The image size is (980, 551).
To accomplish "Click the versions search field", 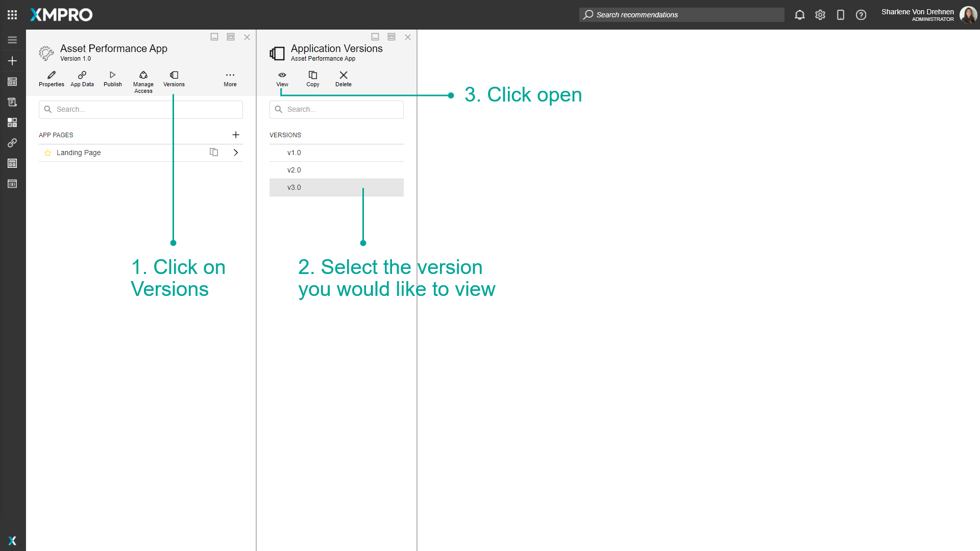I will (x=336, y=110).
